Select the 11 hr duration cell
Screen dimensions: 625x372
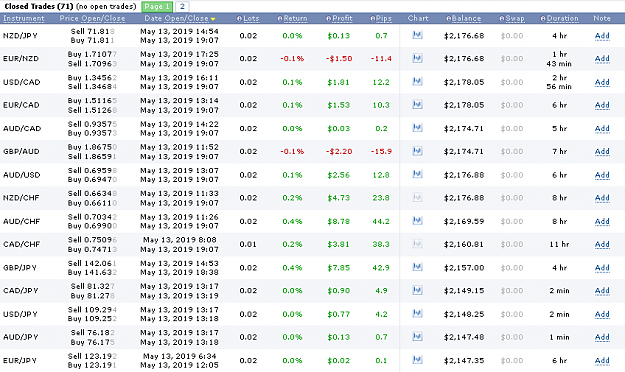coord(559,244)
